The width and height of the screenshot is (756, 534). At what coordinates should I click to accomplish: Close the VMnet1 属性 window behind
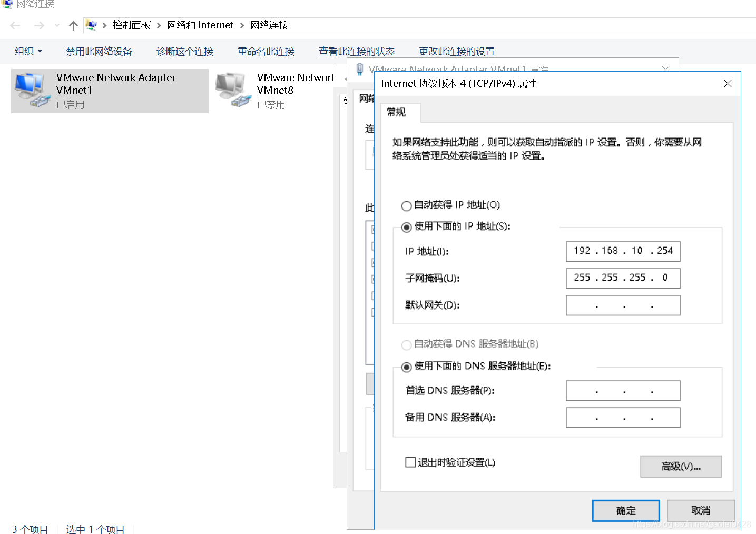(x=665, y=69)
